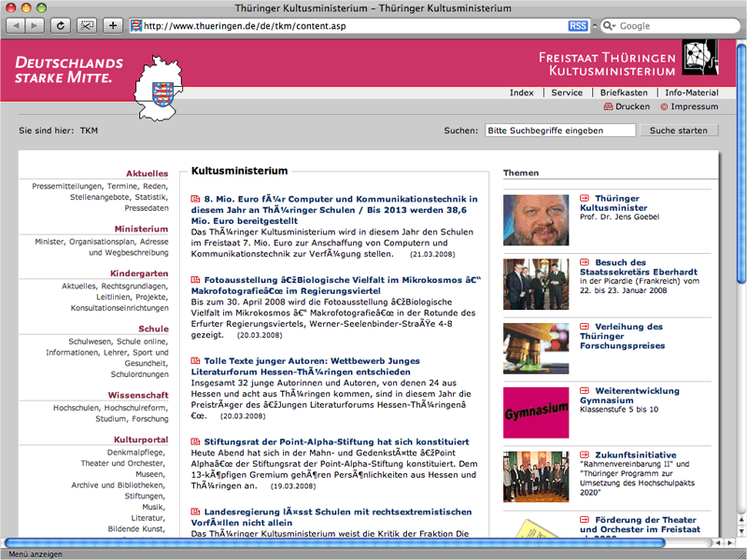Click the add bookmark plus button

pos(112,25)
